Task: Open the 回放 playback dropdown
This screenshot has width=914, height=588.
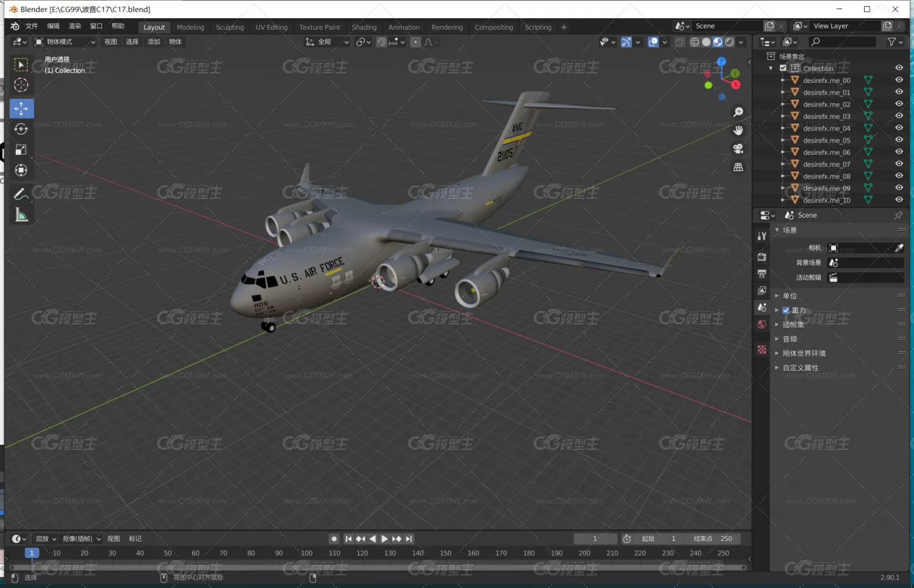Action: (x=46, y=539)
